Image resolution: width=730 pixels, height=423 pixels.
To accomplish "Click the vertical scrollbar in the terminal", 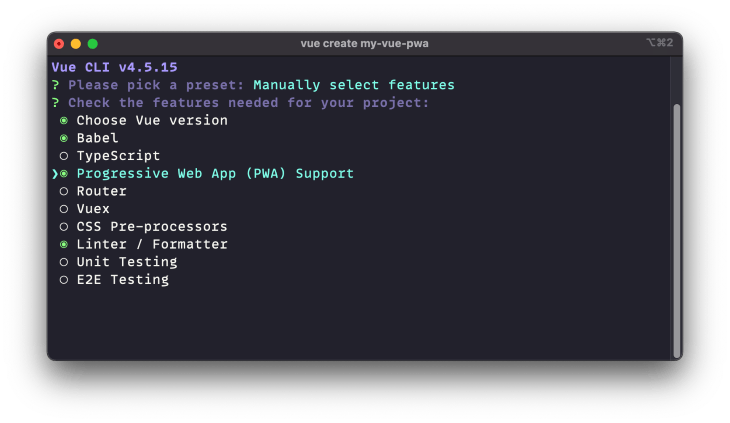I will pos(677,231).
